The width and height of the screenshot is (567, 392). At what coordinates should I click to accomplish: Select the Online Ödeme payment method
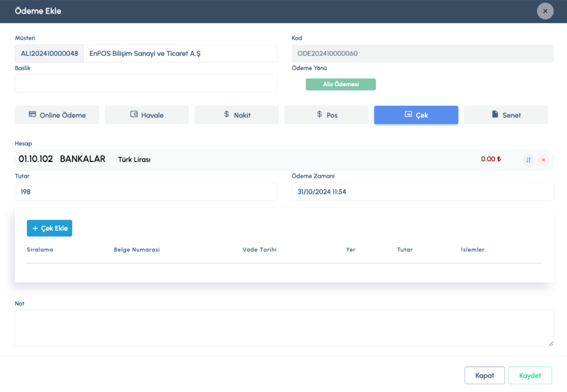[x=57, y=115]
